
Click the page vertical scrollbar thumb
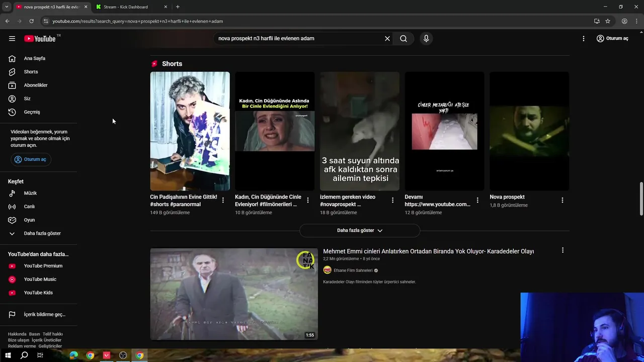(641, 199)
